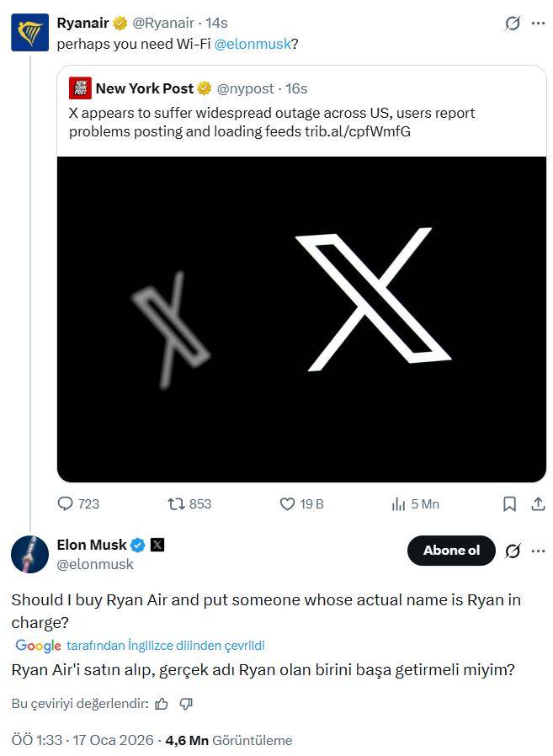
Task: Open replies on the New York Post tweet
Action: [66, 503]
